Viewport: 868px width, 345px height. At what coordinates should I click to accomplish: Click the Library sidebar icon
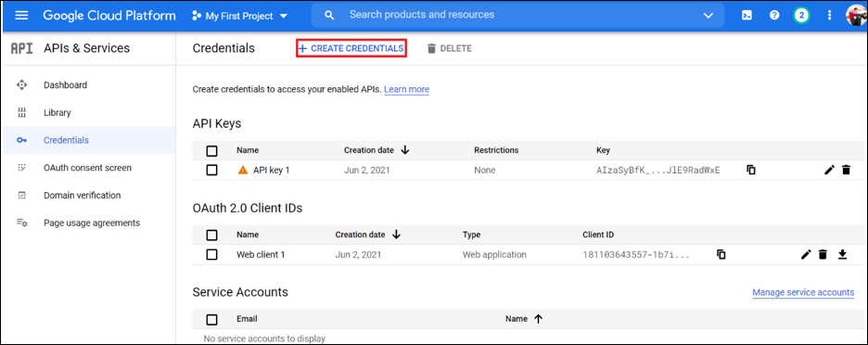tap(21, 112)
